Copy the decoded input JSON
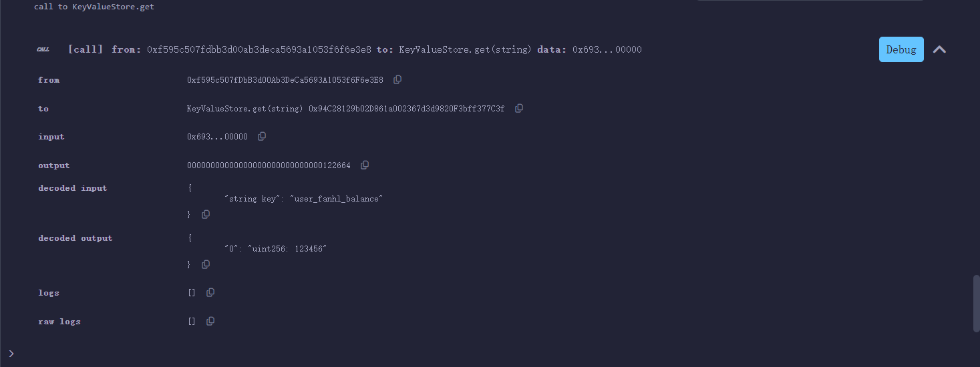The image size is (980, 367). tap(206, 214)
